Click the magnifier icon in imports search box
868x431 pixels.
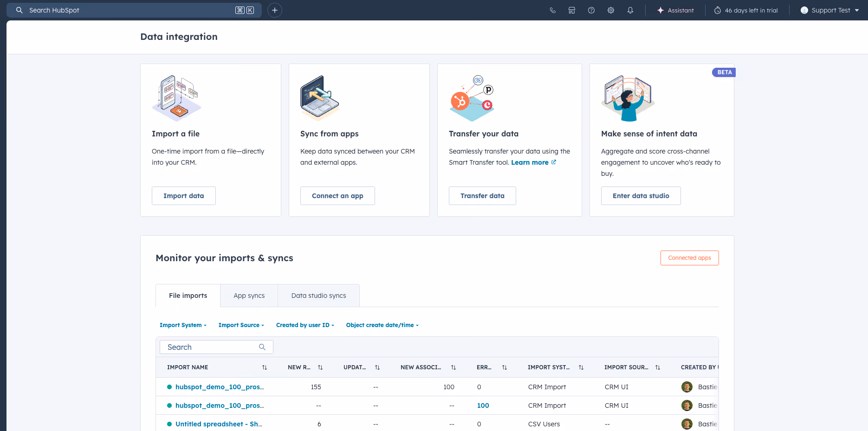(x=262, y=347)
